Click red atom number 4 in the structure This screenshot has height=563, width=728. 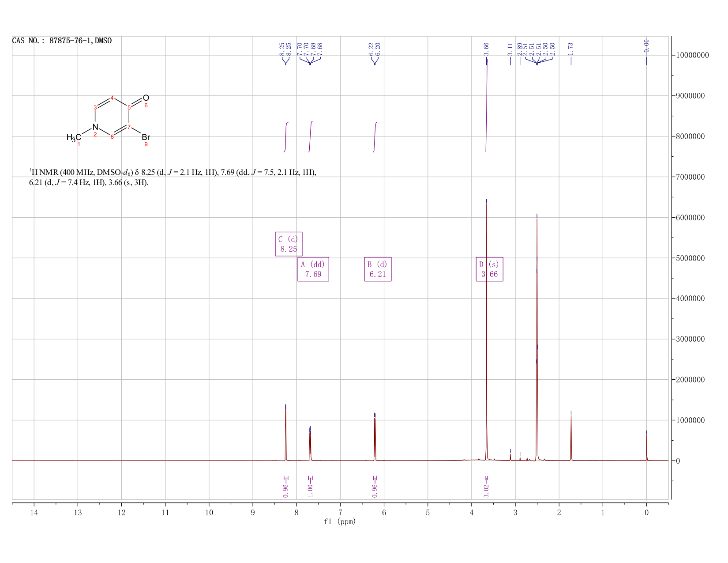[112, 98]
